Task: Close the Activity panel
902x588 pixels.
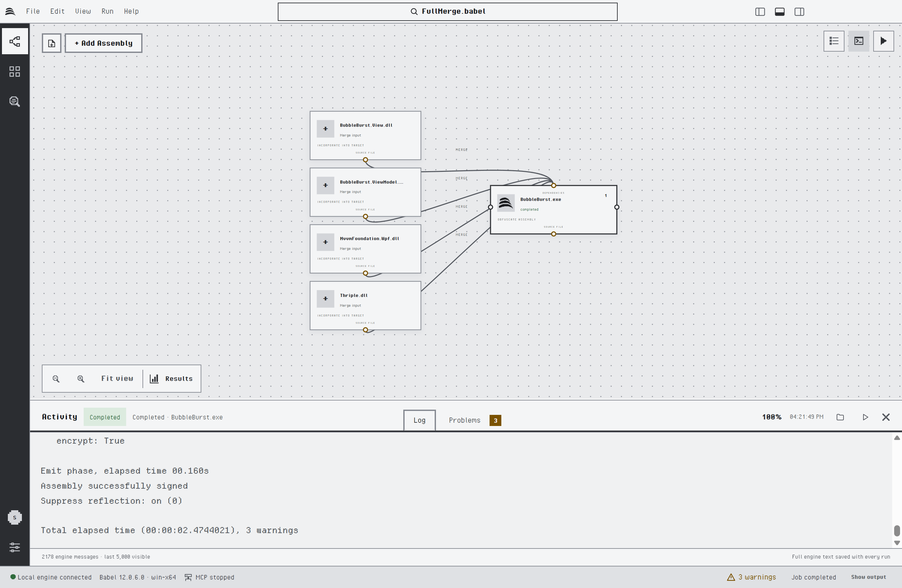Action: click(x=886, y=417)
